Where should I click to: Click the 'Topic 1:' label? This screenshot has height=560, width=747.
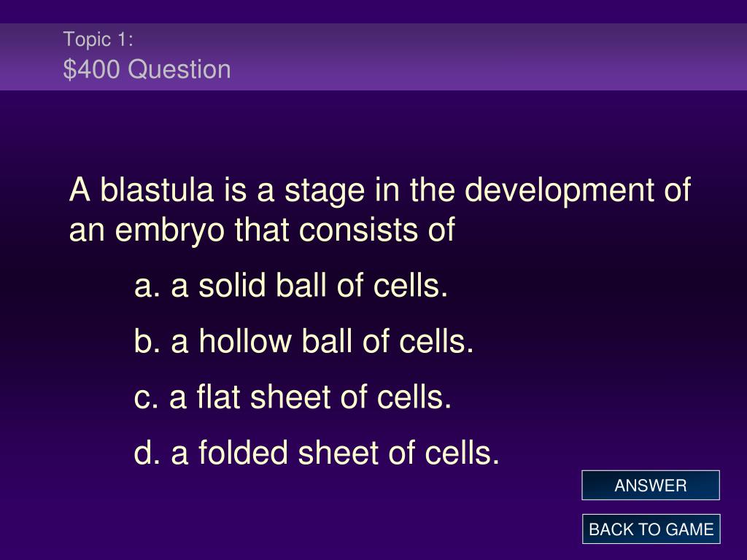pyautogui.click(x=98, y=39)
